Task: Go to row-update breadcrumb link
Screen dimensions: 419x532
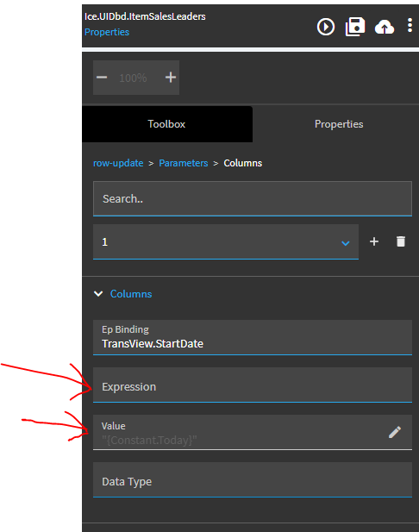Action: click(118, 163)
